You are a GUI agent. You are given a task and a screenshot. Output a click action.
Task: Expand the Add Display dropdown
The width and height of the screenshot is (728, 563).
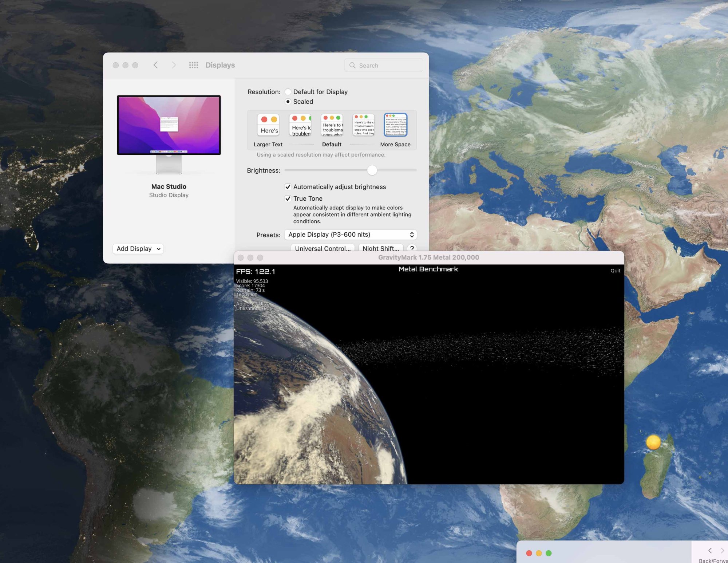138,249
